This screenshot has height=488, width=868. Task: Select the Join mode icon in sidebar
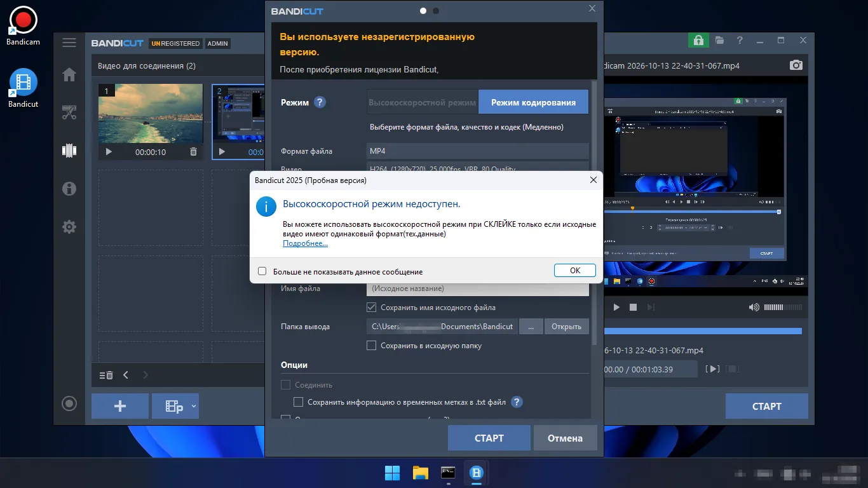[x=69, y=151]
